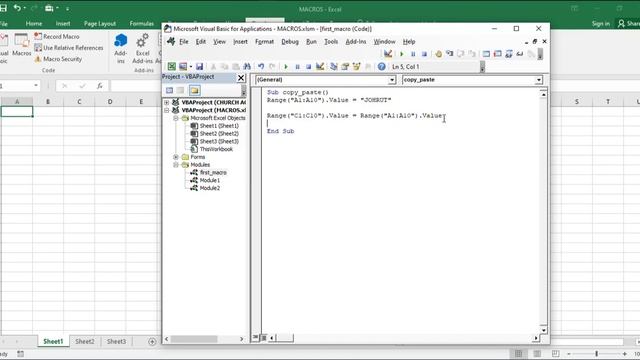Click Toggle Folders icon in Project pane
Image resolution: width=640 pixels, height=360 pixels.
pyautogui.click(x=195, y=91)
